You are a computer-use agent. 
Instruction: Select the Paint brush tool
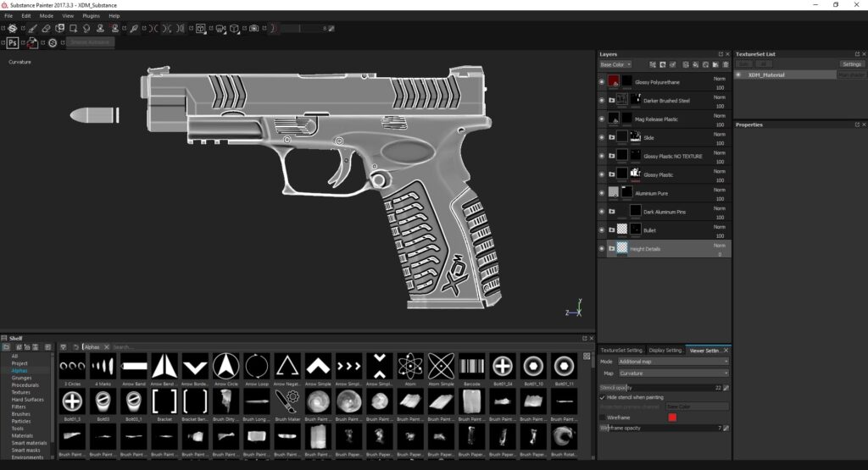(33, 28)
